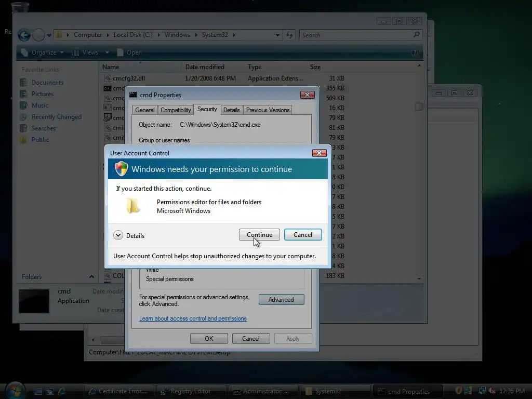Click the file list scroll-up arrow
Viewport: 532px width, 399px height.
click(x=419, y=65)
